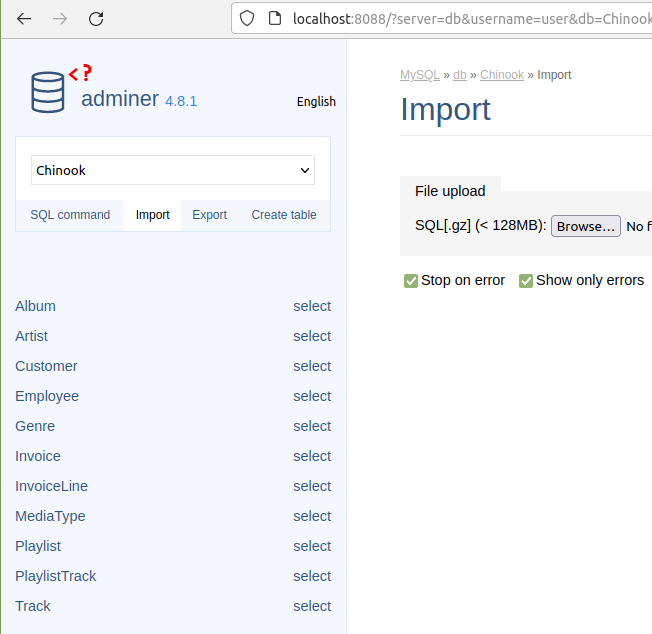Open the Artist table structure

tap(32, 336)
